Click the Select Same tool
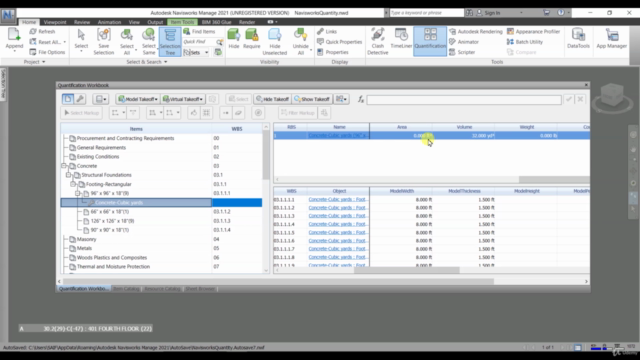This screenshot has width=640, height=360. click(149, 41)
